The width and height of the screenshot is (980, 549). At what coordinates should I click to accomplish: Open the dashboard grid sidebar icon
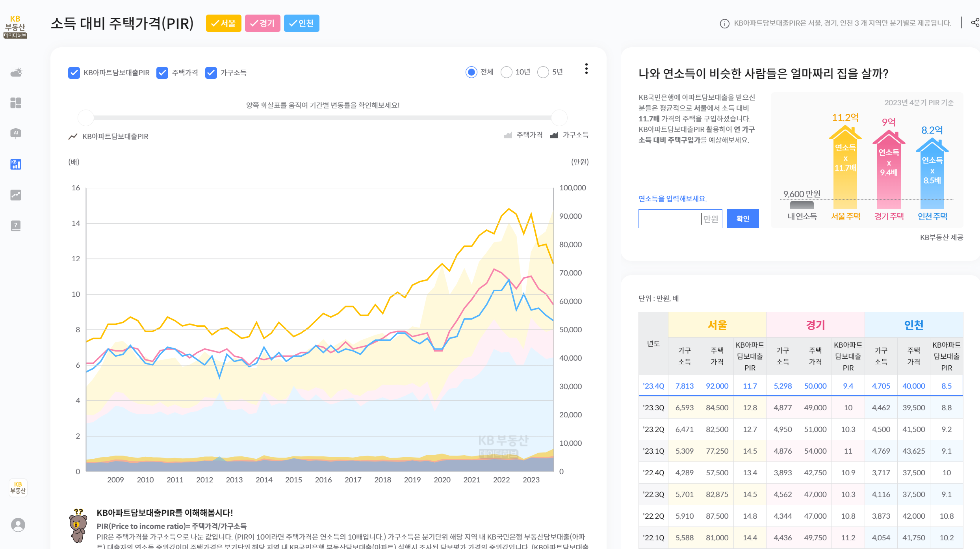pos(16,103)
